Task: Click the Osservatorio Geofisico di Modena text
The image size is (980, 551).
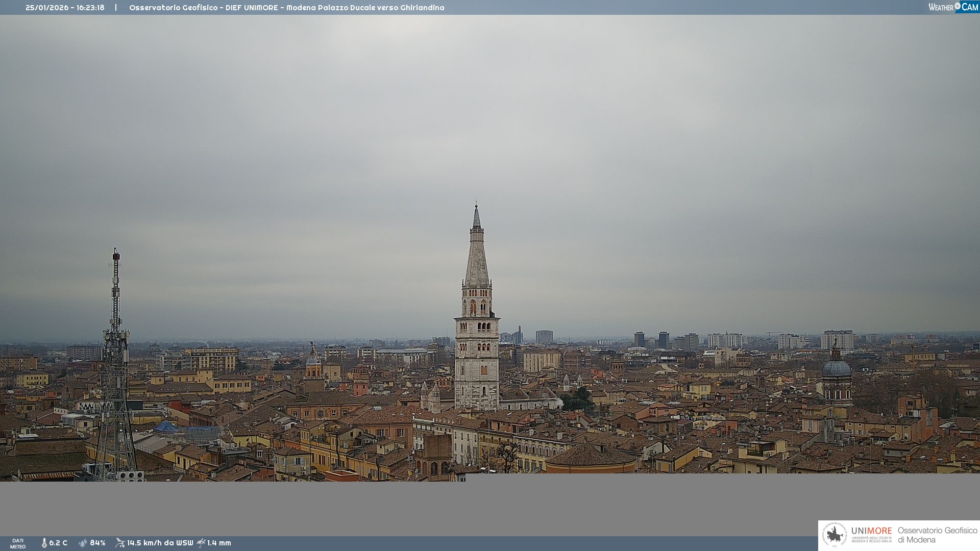Action: [x=937, y=535]
